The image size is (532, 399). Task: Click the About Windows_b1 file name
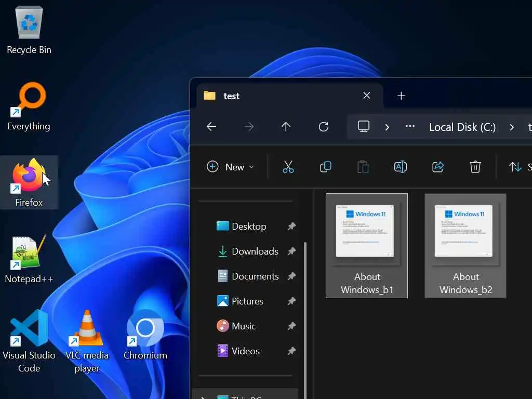click(367, 283)
